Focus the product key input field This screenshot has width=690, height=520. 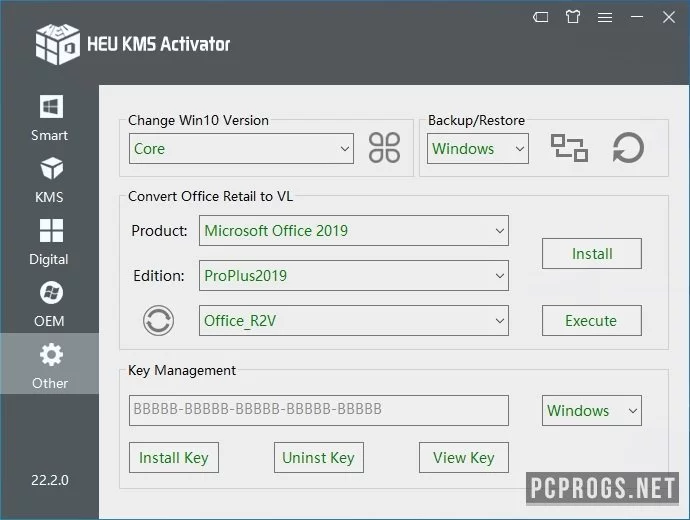[x=319, y=410]
